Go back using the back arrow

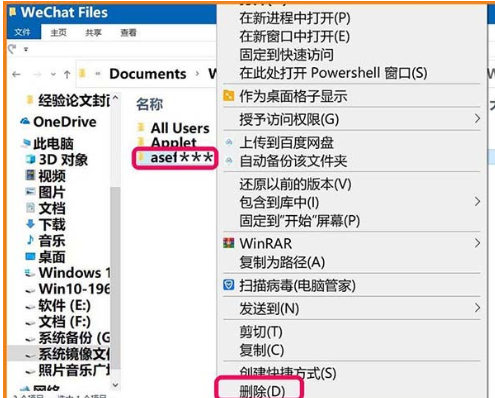point(16,74)
